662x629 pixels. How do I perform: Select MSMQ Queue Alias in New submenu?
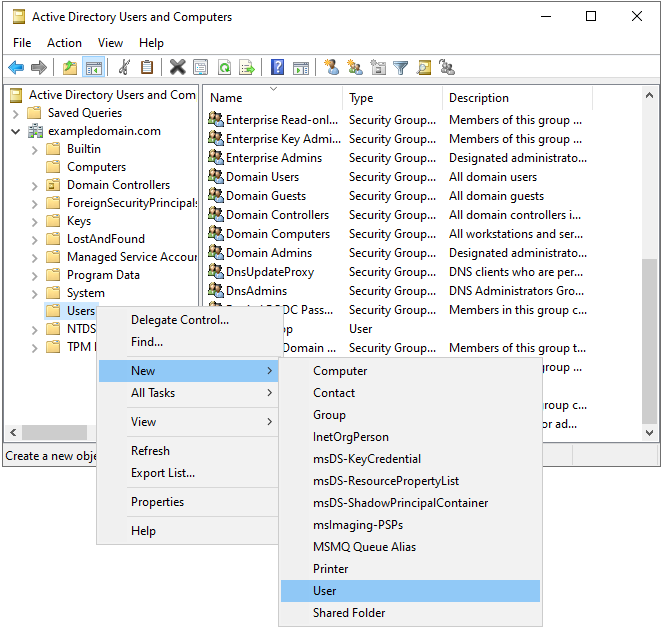[410, 547]
